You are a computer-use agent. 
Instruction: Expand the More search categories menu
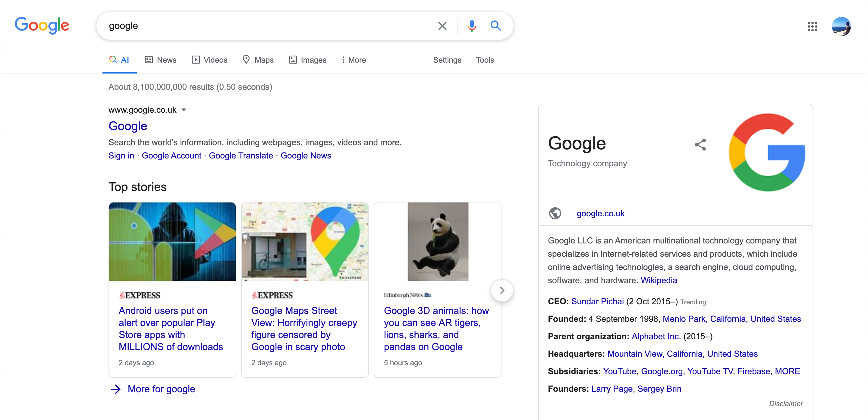pyautogui.click(x=354, y=60)
